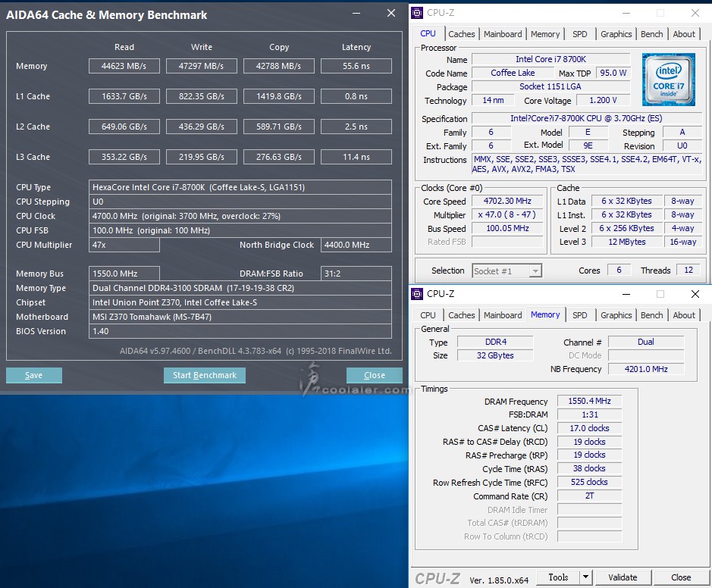The height and width of the screenshot is (588, 712).
Task: Switch to Mainboard tab in the CPU-Z processor window
Action: point(503,34)
